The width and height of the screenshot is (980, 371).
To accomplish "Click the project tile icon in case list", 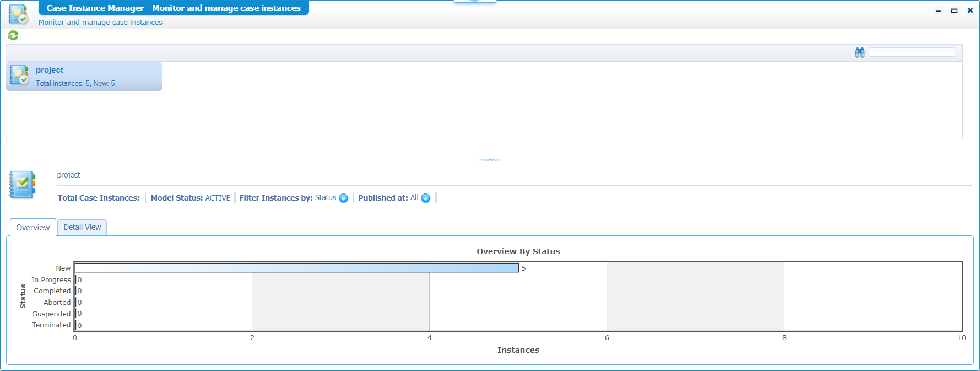I will click(x=19, y=75).
